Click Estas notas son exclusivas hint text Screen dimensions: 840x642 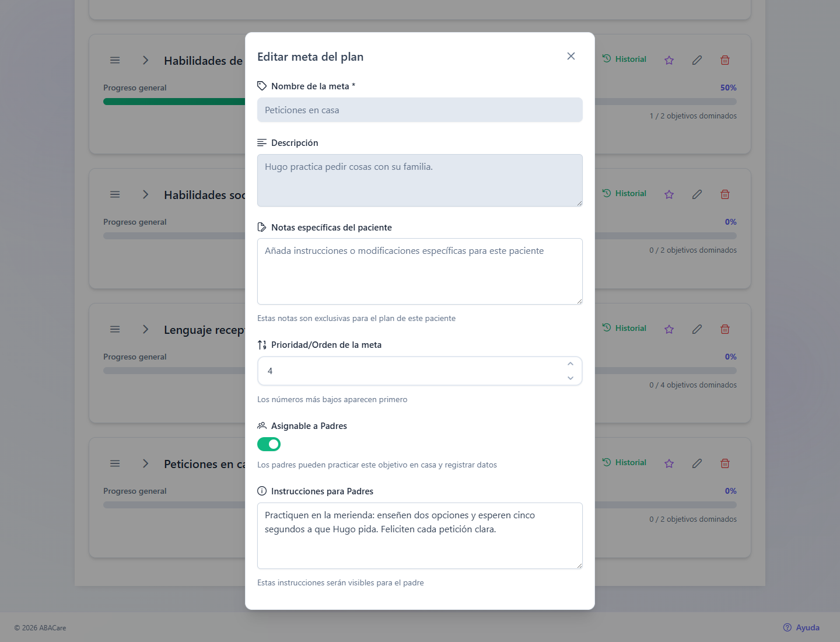[356, 318]
